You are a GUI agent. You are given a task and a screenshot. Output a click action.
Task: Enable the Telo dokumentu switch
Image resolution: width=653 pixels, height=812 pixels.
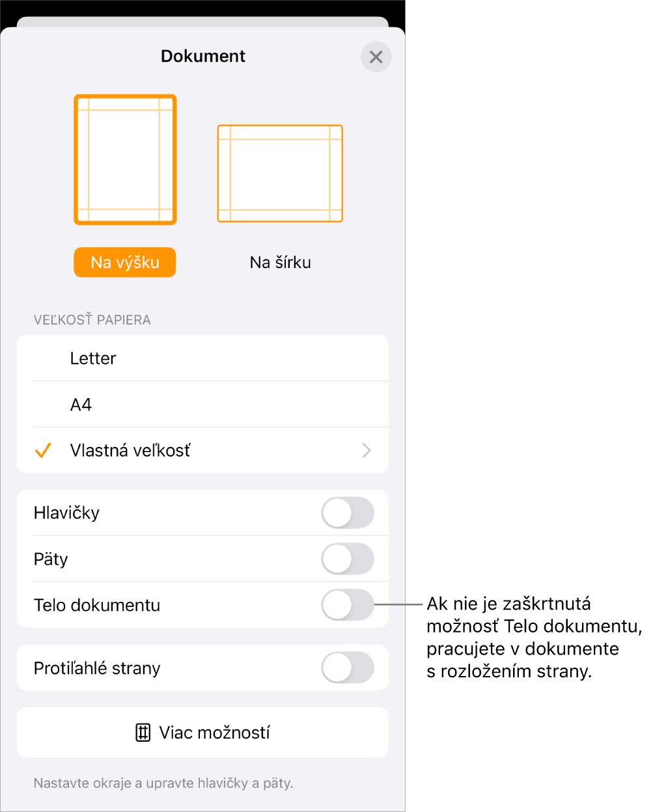[348, 605]
